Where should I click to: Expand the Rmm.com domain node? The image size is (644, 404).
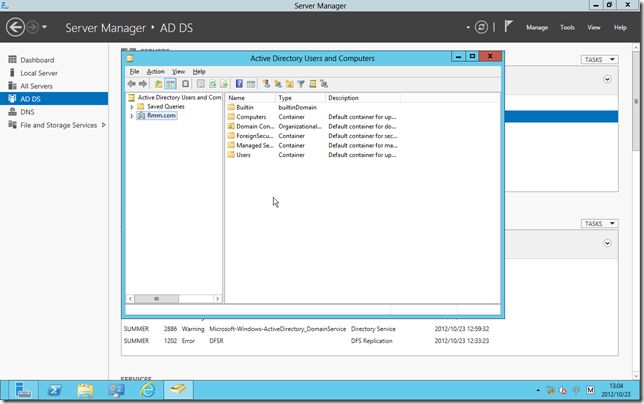(132, 116)
